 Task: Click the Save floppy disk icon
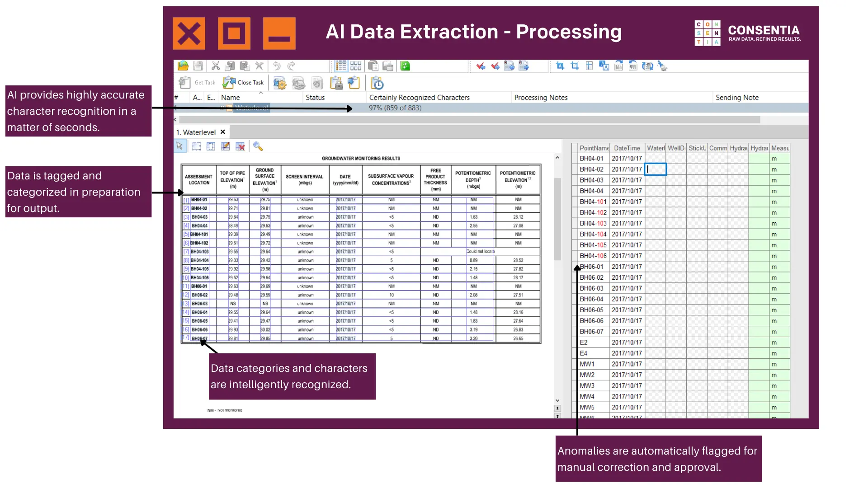[x=198, y=66]
